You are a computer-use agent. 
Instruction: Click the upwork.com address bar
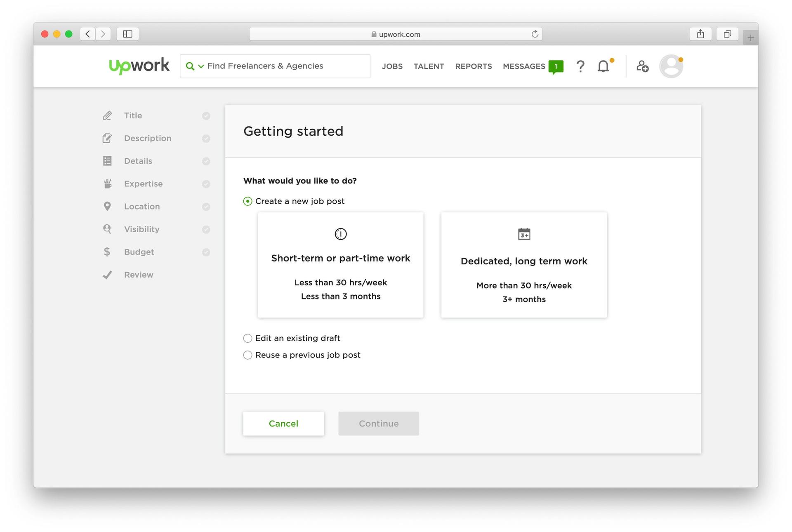point(396,34)
